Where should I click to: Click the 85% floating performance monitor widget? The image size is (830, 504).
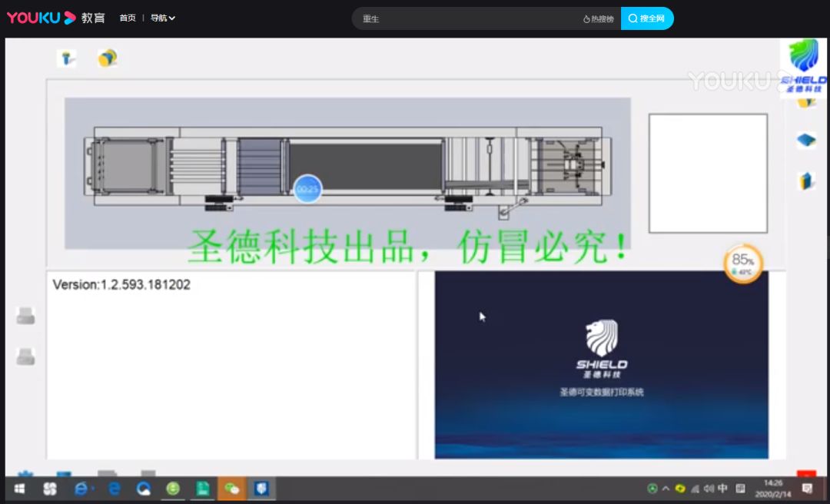(x=743, y=263)
